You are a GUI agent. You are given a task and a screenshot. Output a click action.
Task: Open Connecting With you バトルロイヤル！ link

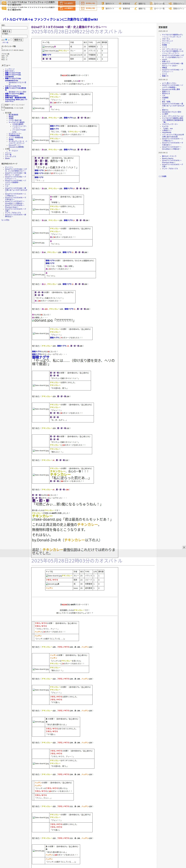pyautogui.click(x=16, y=100)
